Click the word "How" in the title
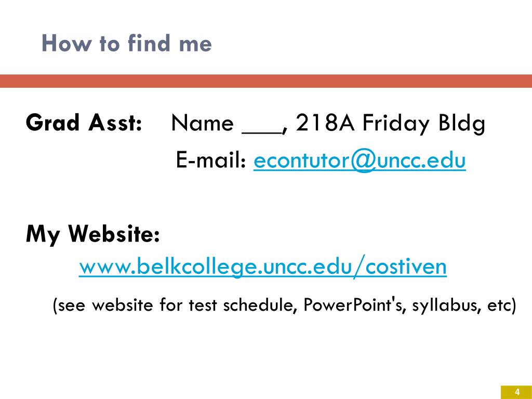The width and height of the screenshot is (532, 399). point(66,44)
